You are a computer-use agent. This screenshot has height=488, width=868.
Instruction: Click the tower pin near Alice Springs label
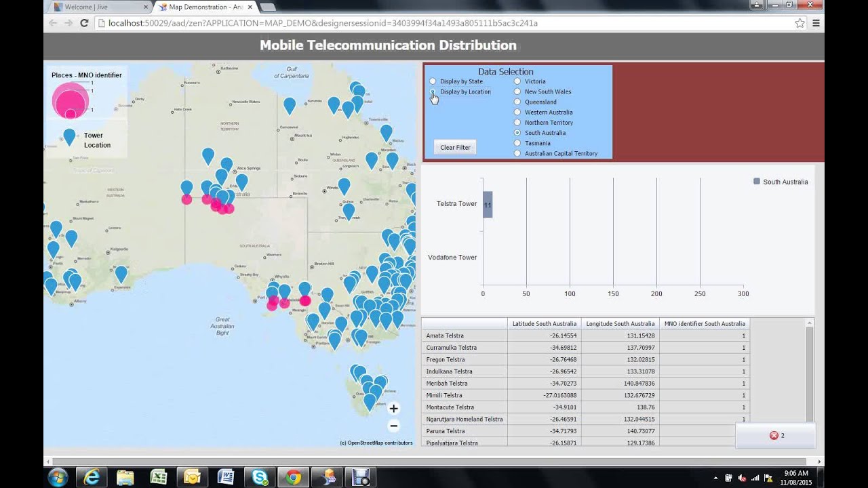[241, 182]
